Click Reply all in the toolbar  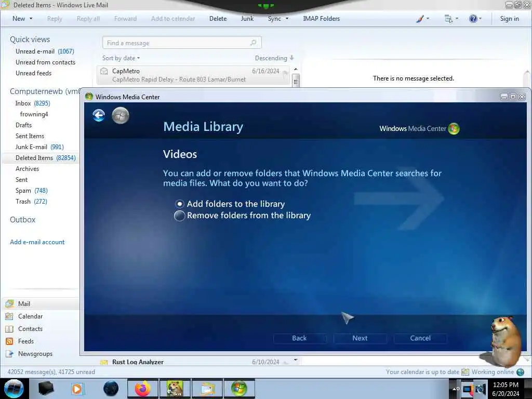pyautogui.click(x=88, y=19)
